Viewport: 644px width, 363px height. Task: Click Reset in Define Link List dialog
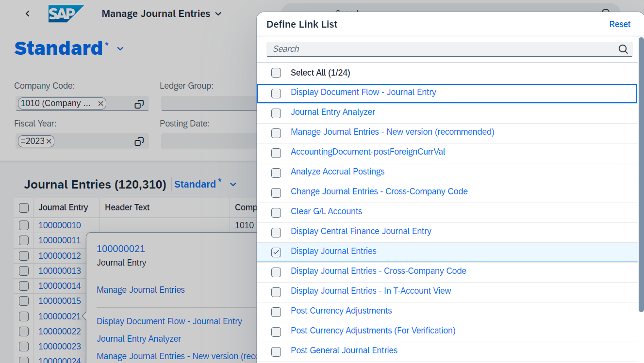(x=620, y=24)
